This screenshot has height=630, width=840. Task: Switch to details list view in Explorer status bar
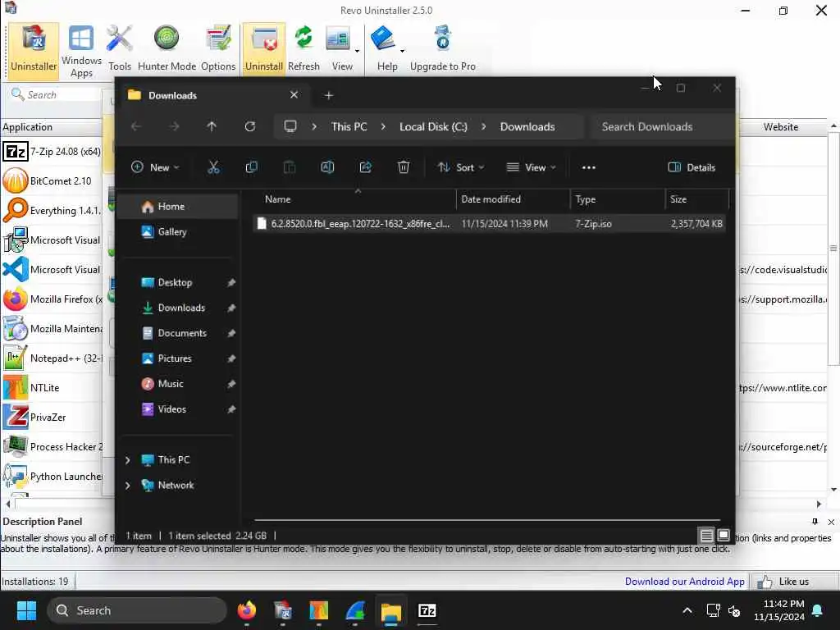coord(706,535)
